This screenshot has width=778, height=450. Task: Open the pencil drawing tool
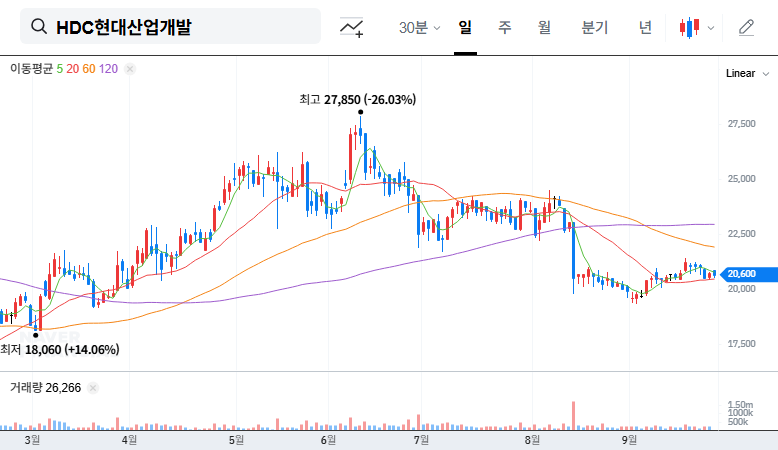coord(746,27)
